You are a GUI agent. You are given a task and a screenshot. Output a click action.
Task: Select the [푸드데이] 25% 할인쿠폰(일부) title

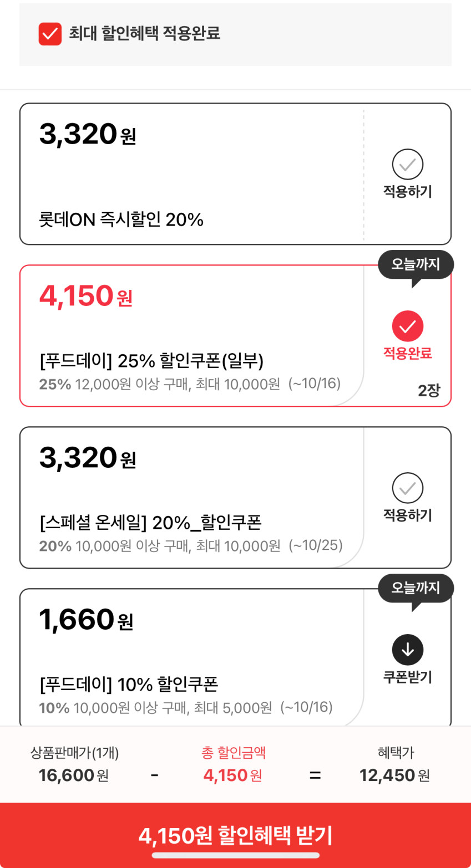coord(151,361)
